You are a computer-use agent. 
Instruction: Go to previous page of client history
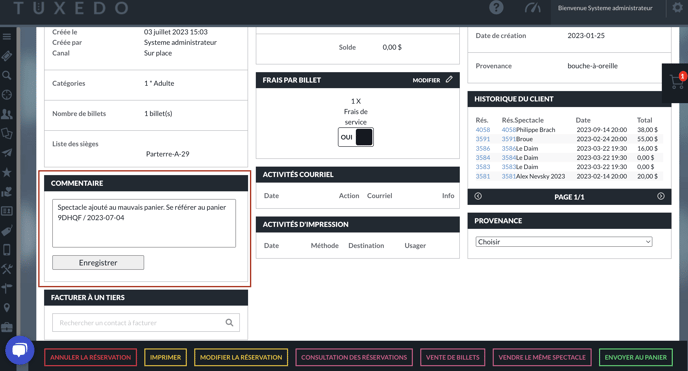point(478,196)
